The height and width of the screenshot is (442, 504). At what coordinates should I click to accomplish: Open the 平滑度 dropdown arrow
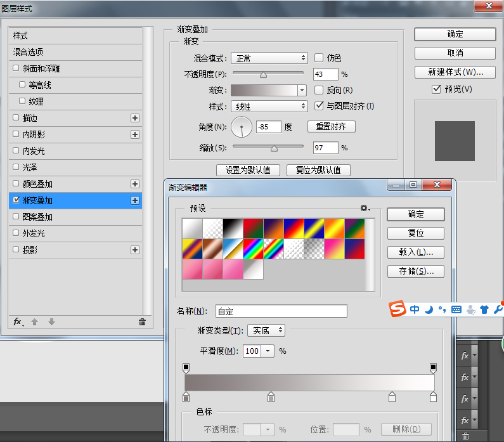coord(268,351)
